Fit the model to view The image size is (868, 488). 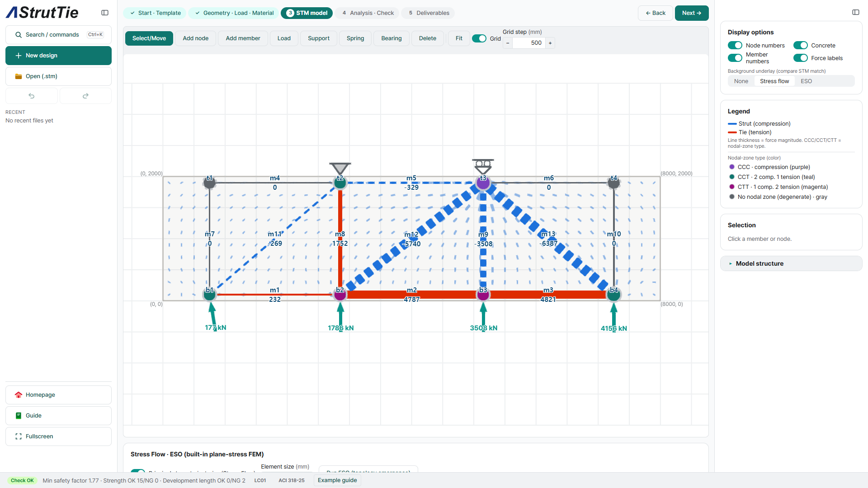pyautogui.click(x=459, y=38)
